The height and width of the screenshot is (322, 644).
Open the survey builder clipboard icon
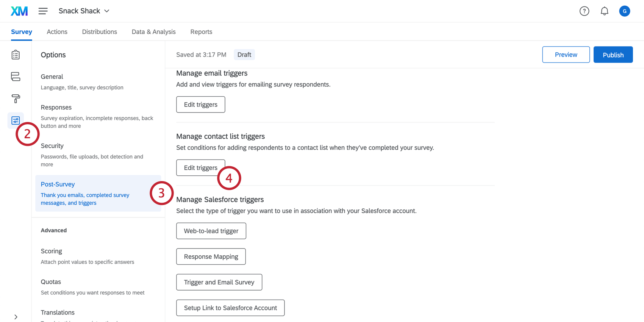(x=16, y=54)
